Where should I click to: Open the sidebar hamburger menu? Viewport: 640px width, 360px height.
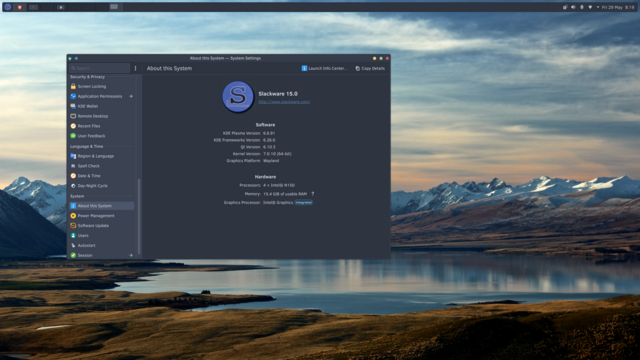click(136, 68)
